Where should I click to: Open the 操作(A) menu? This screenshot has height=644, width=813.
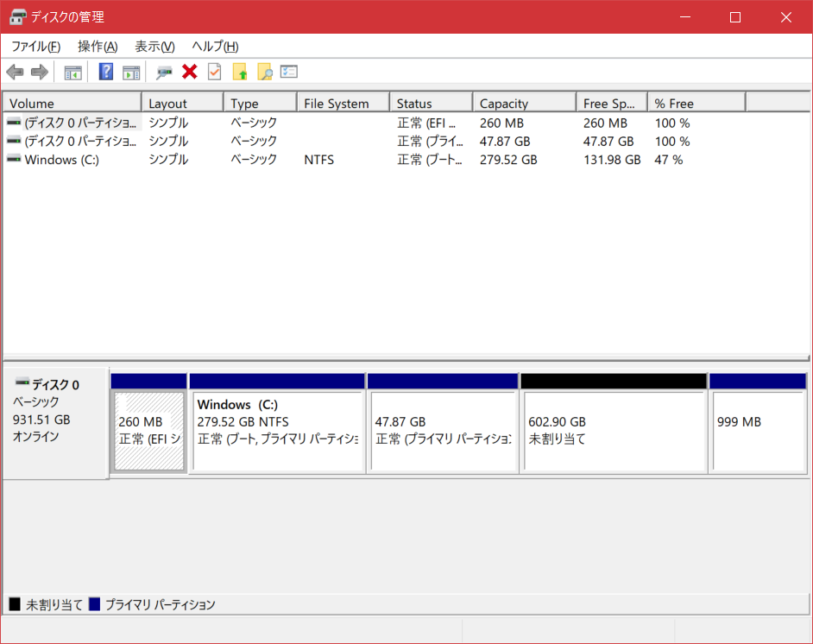click(98, 47)
